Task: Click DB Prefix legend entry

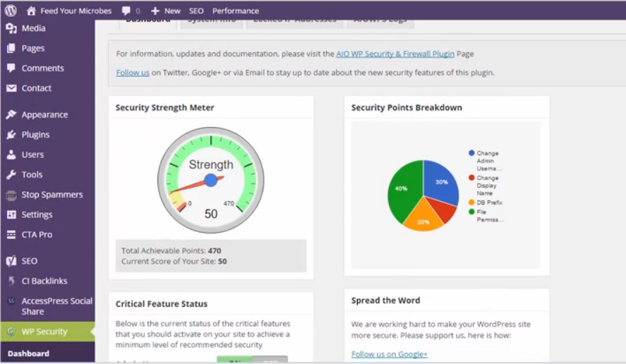Action: [486, 202]
